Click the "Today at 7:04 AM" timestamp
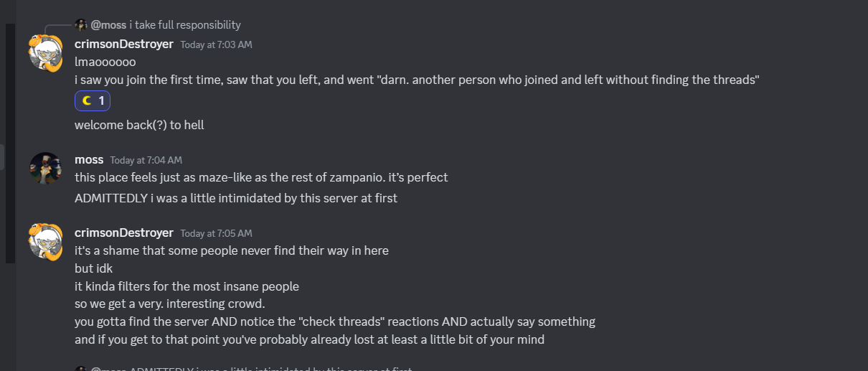The height and width of the screenshot is (371, 868). tap(146, 160)
